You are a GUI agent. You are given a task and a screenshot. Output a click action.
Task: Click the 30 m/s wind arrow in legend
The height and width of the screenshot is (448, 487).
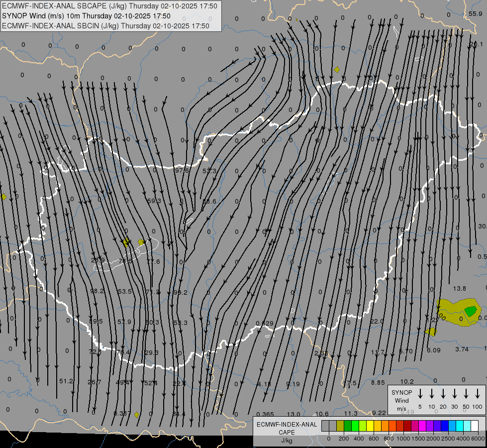point(454,394)
